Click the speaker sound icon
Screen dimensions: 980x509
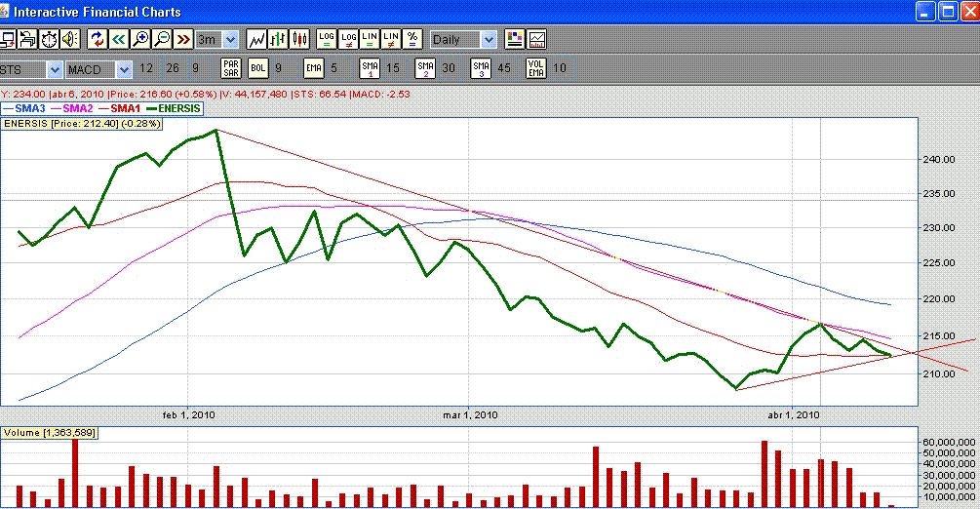point(69,40)
